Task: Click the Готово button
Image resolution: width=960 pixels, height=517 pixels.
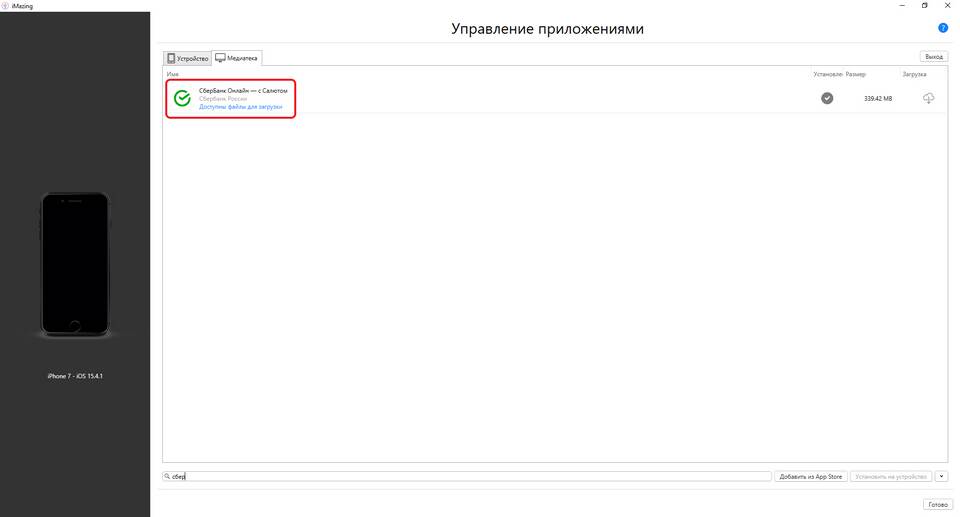Action: pos(938,504)
